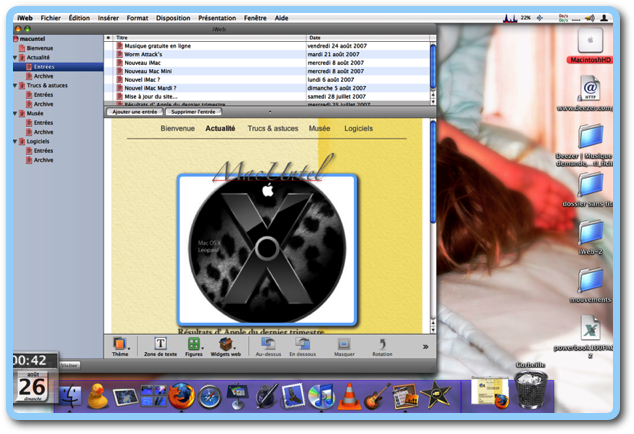Collapse the Musée tree group
The image size is (634, 434).
tap(15, 113)
